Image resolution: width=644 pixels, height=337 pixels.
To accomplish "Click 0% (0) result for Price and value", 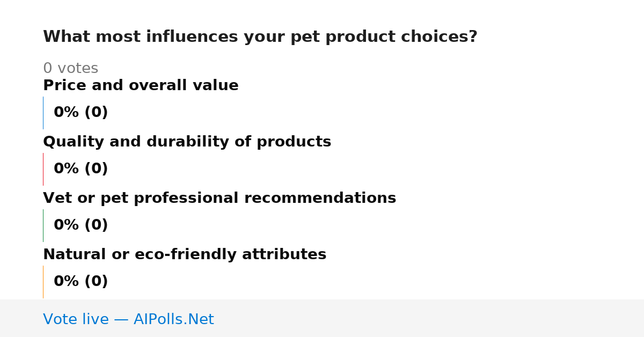I will click(x=80, y=113).
